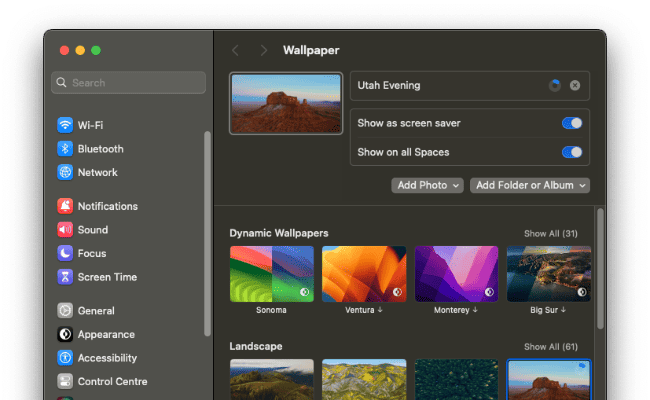Select the Bluetooth icon in sidebar
Image resolution: width=650 pixels, height=400 pixels.
(65, 149)
